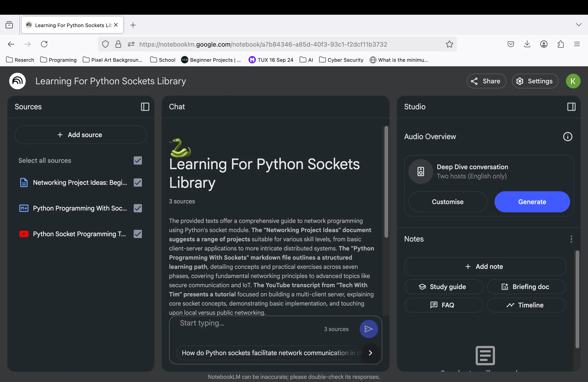Open the Audio Overview info icon
Screen dimensions: 588x382
[568, 137]
